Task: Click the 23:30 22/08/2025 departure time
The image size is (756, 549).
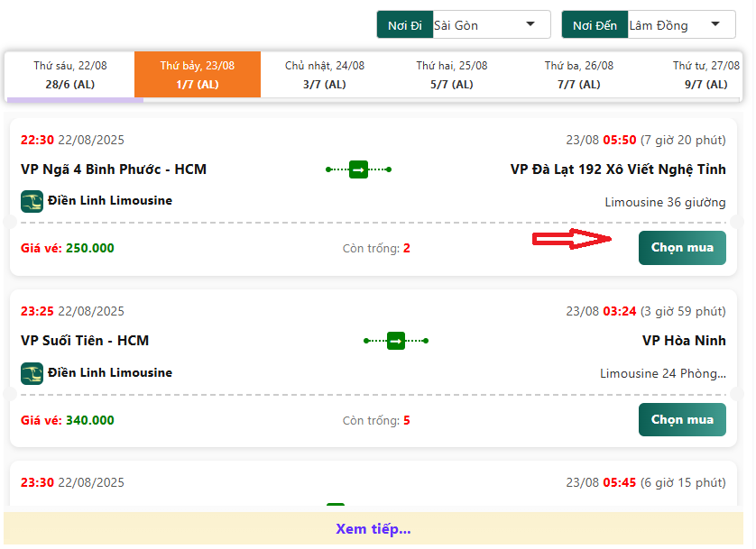Action: 72,482
